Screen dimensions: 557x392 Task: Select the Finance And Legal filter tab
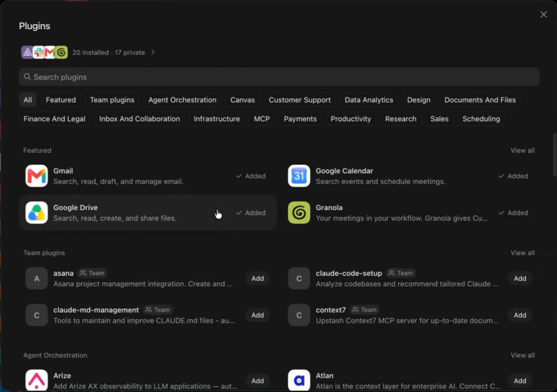[54, 119]
